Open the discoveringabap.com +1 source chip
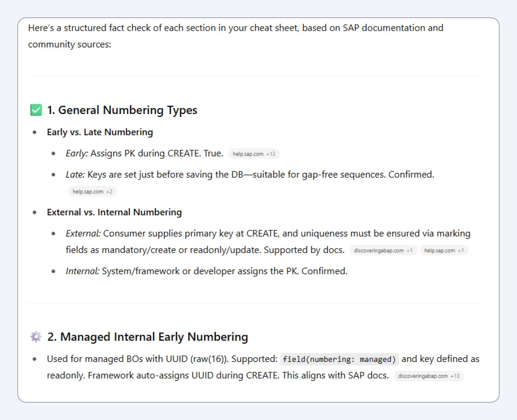Image resolution: width=517 pixels, height=420 pixels. point(383,250)
